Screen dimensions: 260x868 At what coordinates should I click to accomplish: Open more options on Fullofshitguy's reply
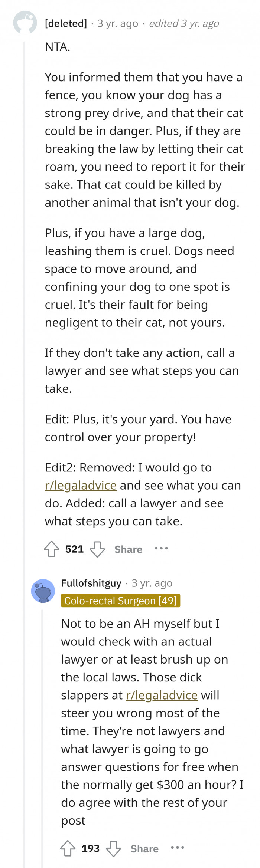(178, 848)
